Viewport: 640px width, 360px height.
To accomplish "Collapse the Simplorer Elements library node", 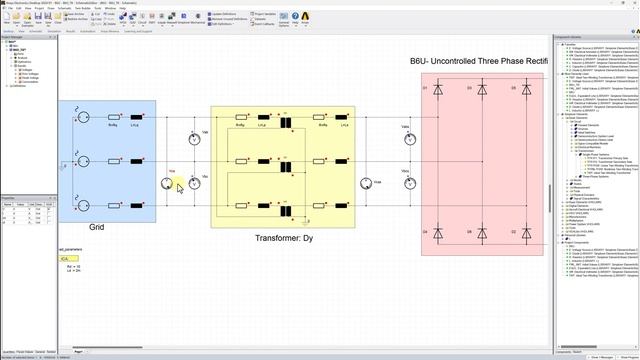I will coord(559,114).
